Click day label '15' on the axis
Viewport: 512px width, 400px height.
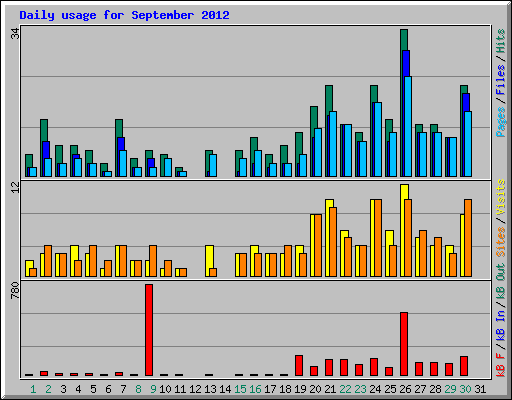click(240, 389)
